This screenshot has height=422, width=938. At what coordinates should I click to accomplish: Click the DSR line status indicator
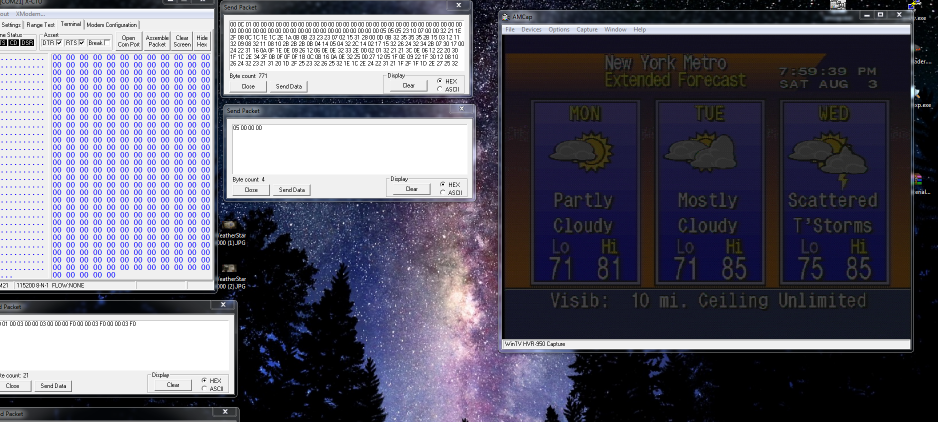pos(28,42)
